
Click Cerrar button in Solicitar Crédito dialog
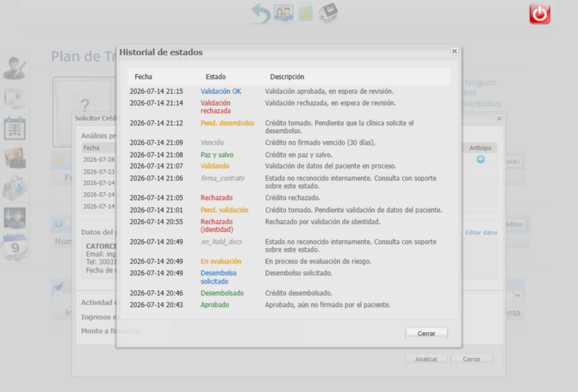(471, 359)
